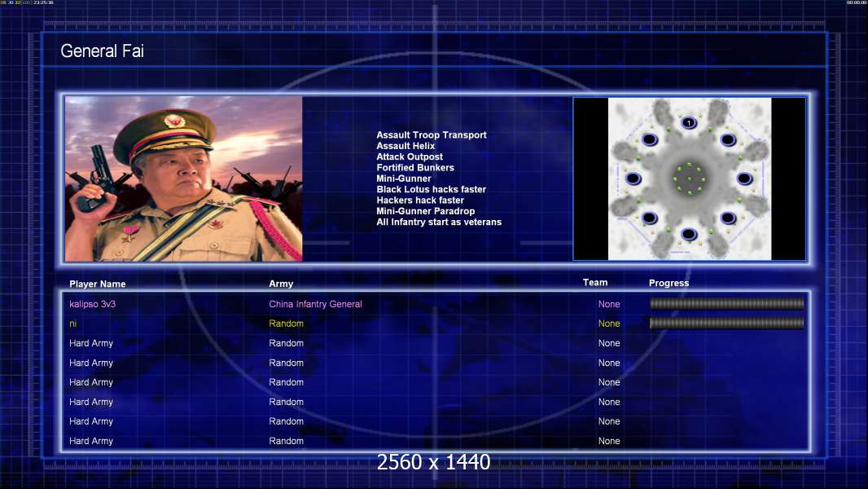Click the center supply cluster on map
The height and width of the screenshot is (489, 868).
coord(689,178)
